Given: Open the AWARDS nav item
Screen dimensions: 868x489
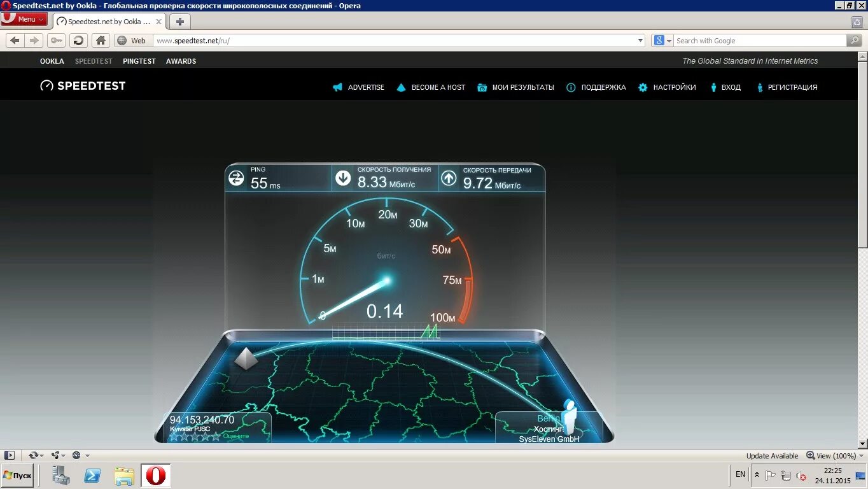Looking at the screenshot, I should click(x=181, y=61).
